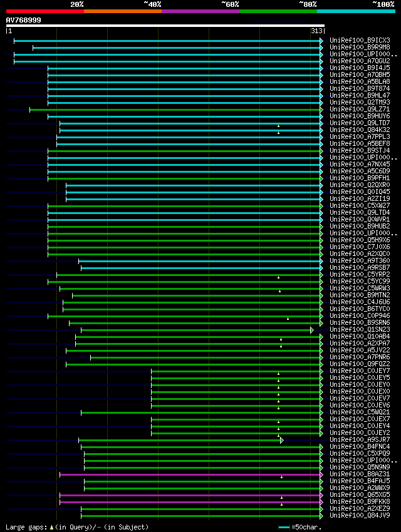
Task: Click the yellow gap marker on C5WRW3 row
Action: tap(280, 291)
